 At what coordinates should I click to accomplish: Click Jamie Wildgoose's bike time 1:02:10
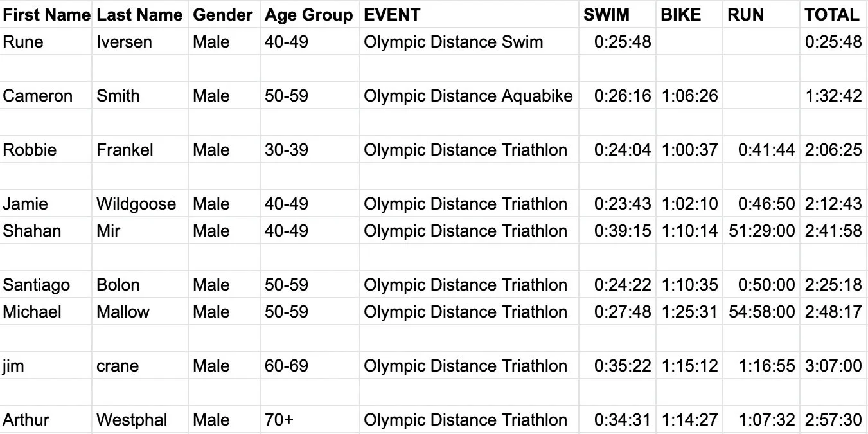point(689,204)
